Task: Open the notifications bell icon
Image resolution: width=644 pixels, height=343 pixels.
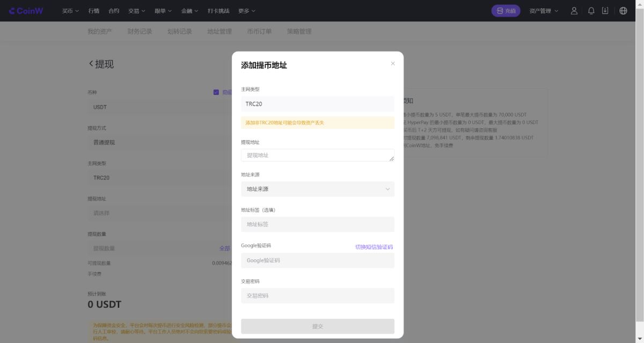Action: point(591,10)
